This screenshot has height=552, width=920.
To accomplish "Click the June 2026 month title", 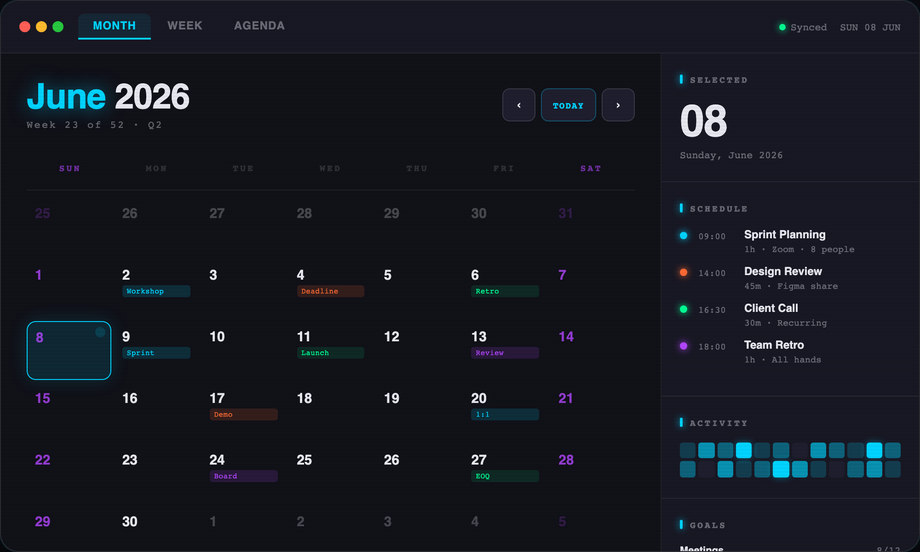I will coord(108,96).
